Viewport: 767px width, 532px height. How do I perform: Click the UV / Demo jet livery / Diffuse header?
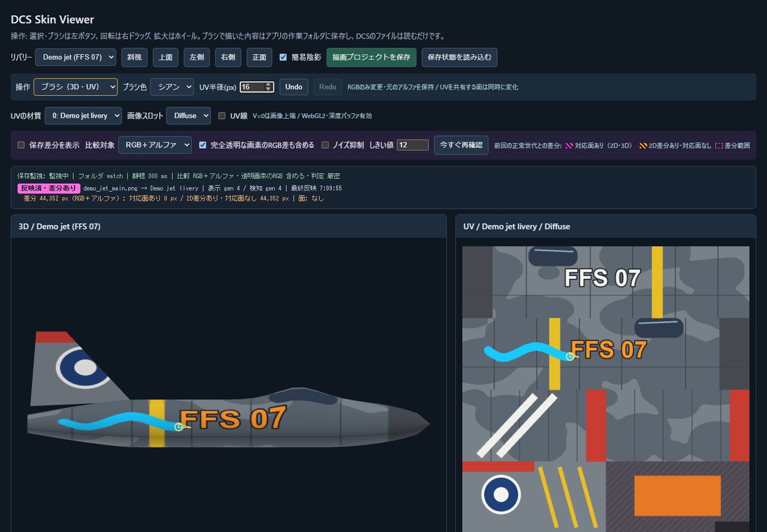pos(606,226)
